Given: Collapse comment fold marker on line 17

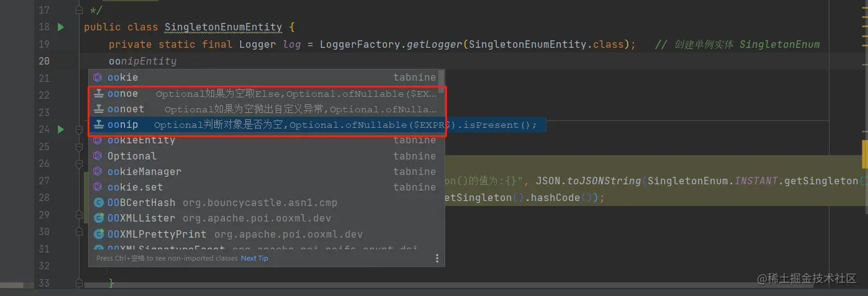Looking at the screenshot, I should pos(79,11).
